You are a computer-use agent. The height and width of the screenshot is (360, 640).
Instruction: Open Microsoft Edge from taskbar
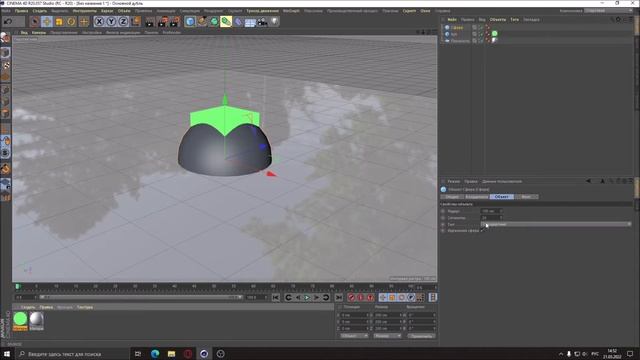point(155,353)
